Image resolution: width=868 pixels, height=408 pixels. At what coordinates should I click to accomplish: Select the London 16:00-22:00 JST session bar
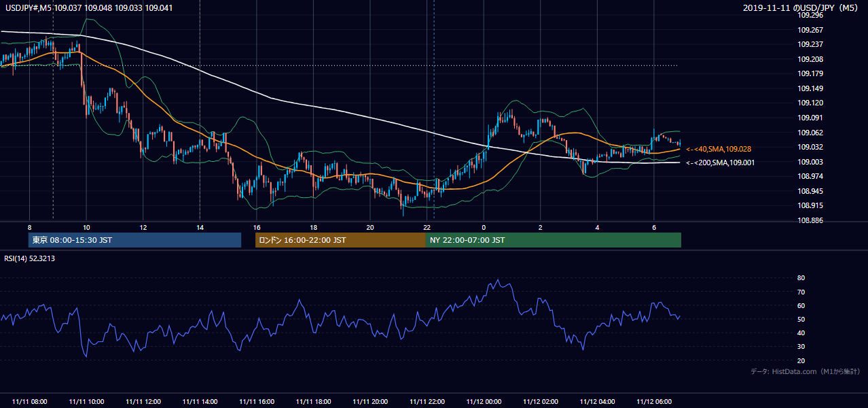click(340, 240)
